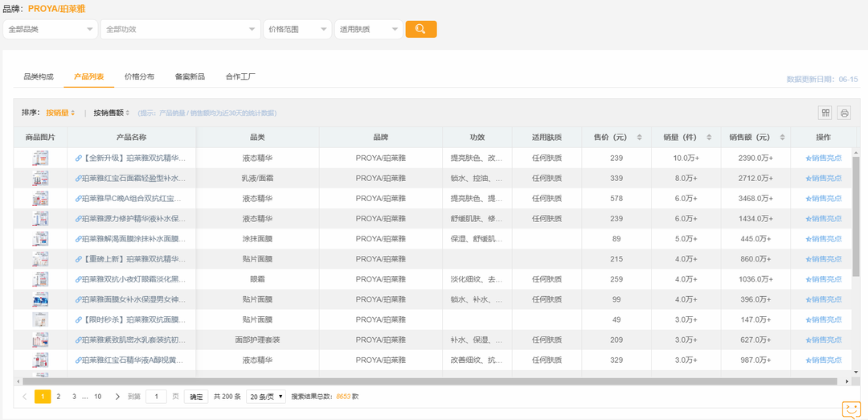The height and width of the screenshot is (420, 868).
Task: Click the print icon
Action: pos(844,113)
